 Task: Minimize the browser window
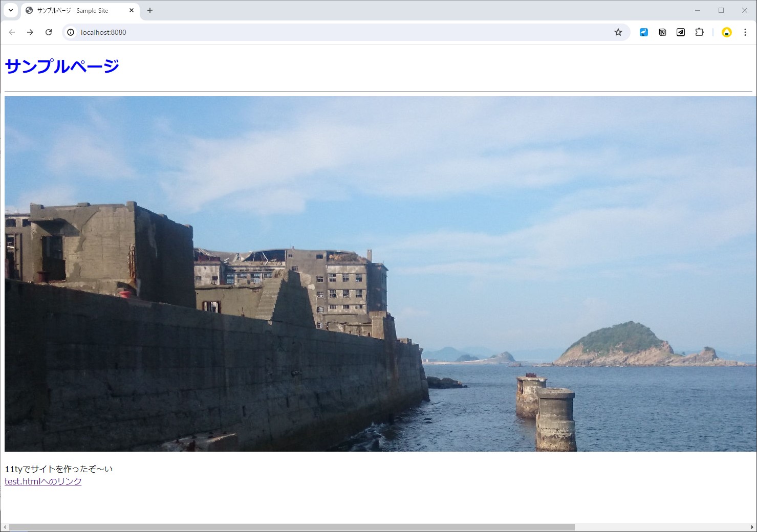pyautogui.click(x=698, y=10)
